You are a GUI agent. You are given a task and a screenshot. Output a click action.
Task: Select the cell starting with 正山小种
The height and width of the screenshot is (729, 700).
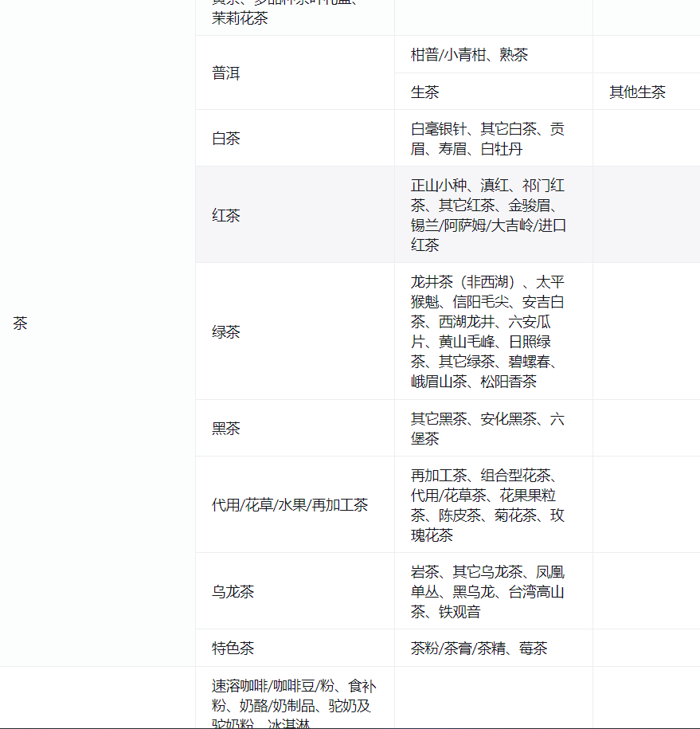(x=487, y=215)
